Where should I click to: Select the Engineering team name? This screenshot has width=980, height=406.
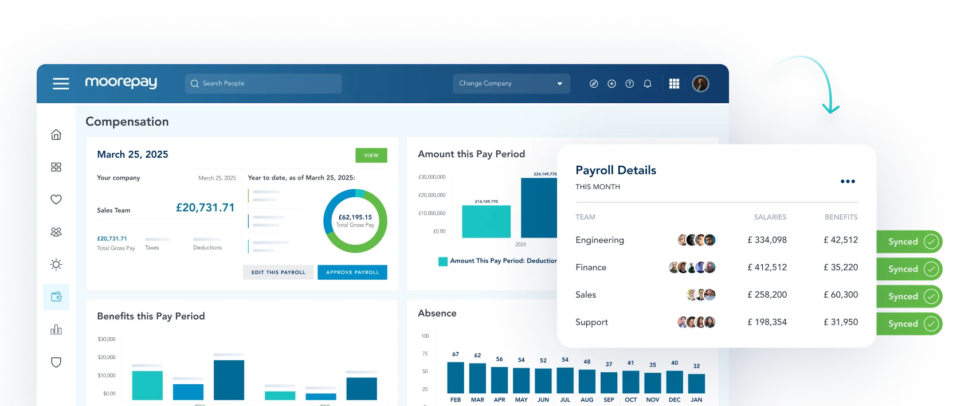click(x=599, y=240)
